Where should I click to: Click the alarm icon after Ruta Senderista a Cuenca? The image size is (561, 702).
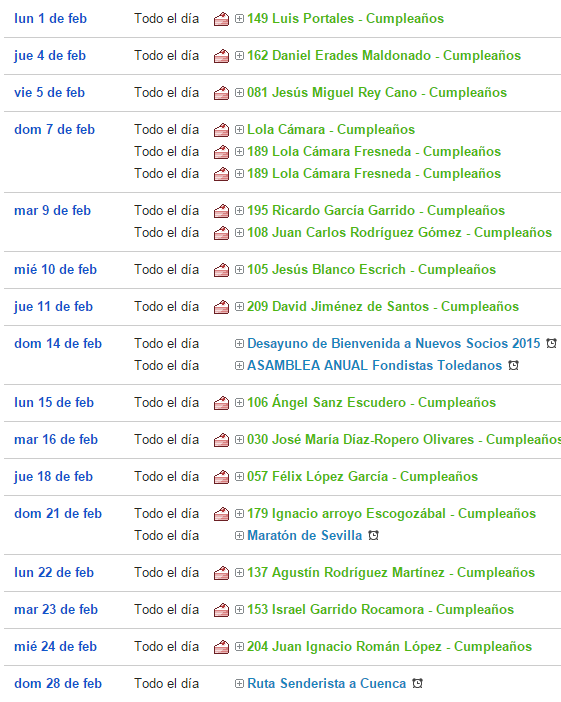pyautogui.click(x=417, y=684)
